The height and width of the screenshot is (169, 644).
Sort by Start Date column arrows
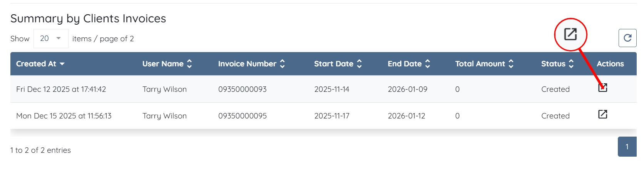(x=359, y=64)
